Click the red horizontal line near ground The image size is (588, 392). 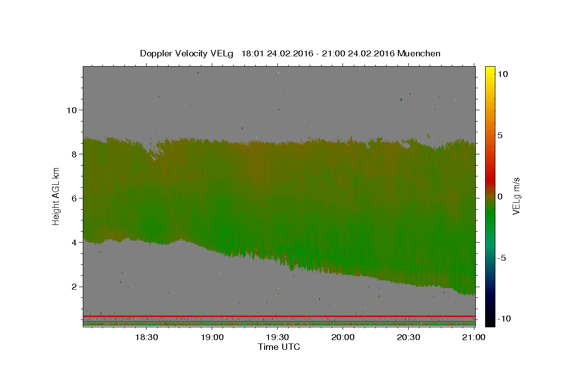(279, 316)
